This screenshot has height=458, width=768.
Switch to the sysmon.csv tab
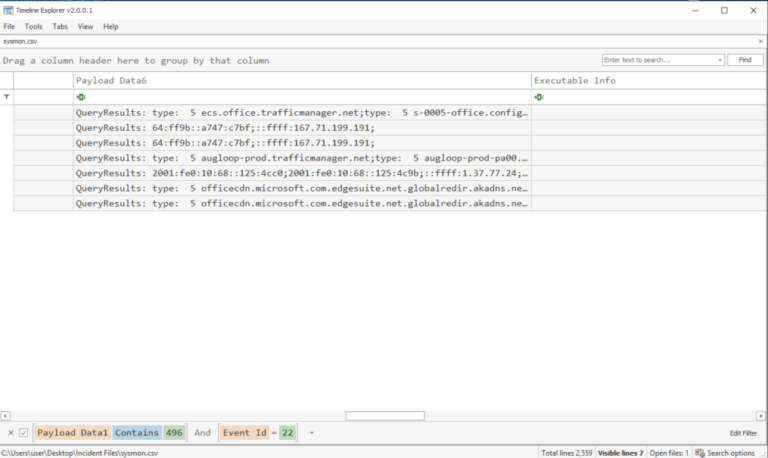point(20,41)
